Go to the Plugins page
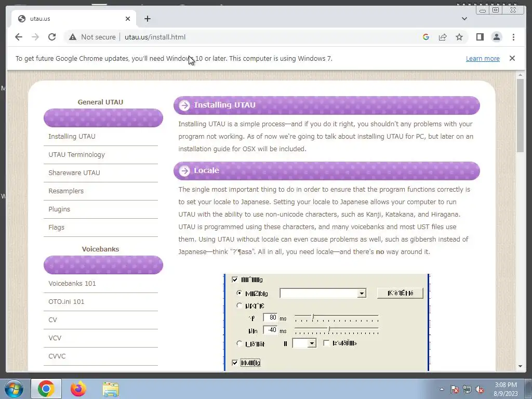 pos(59,209)
